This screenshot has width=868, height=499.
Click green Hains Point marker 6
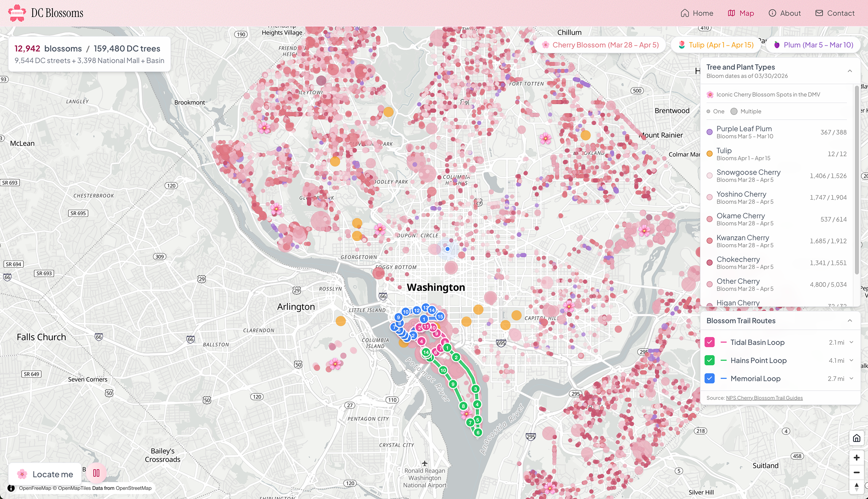(x=478, y=432)
